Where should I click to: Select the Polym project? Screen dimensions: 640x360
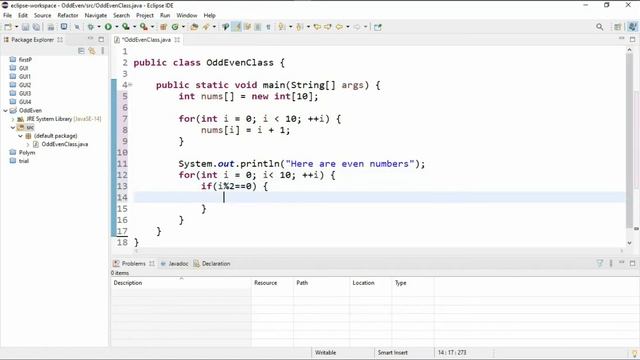point(22,153)
